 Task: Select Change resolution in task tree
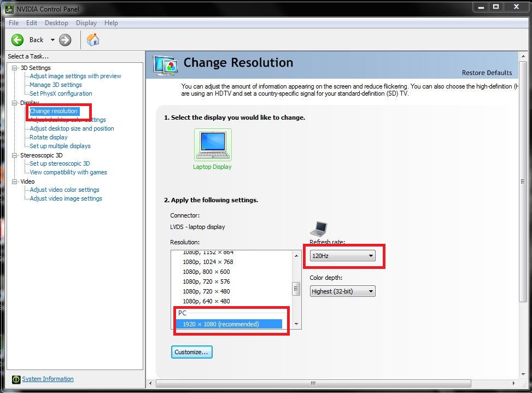coord(54,111)
